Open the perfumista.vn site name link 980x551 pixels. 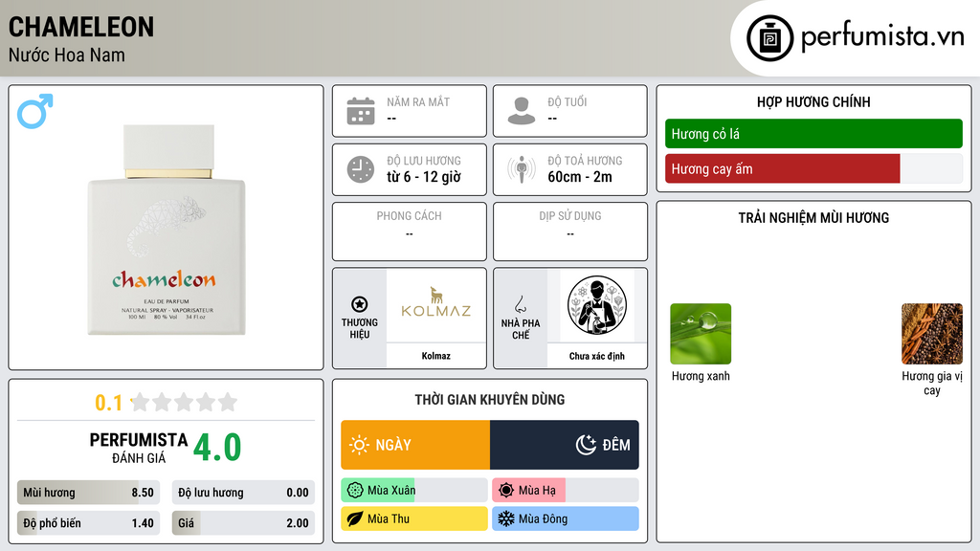click(882, 36)
